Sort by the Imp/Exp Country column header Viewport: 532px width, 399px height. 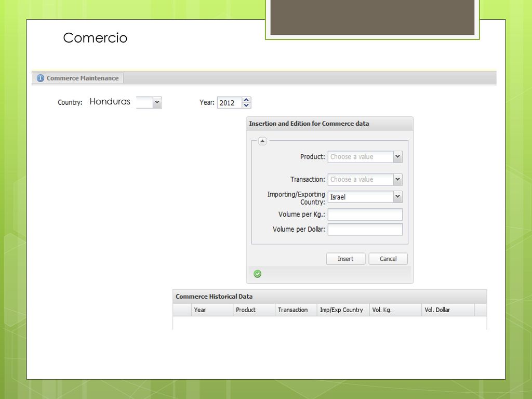coord(343,310)
